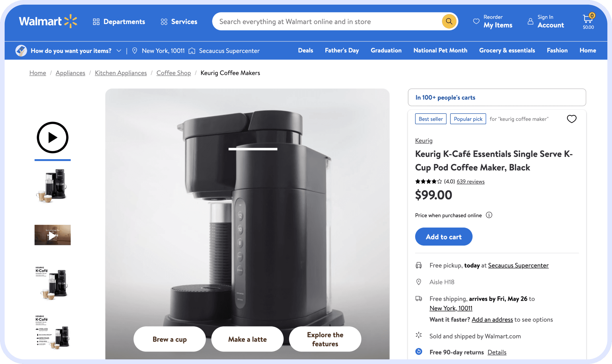This screenshot has width=612, height=364.
Task: Open the 639 reviews link
Action: pyautogui.click(x=470, y=181)
